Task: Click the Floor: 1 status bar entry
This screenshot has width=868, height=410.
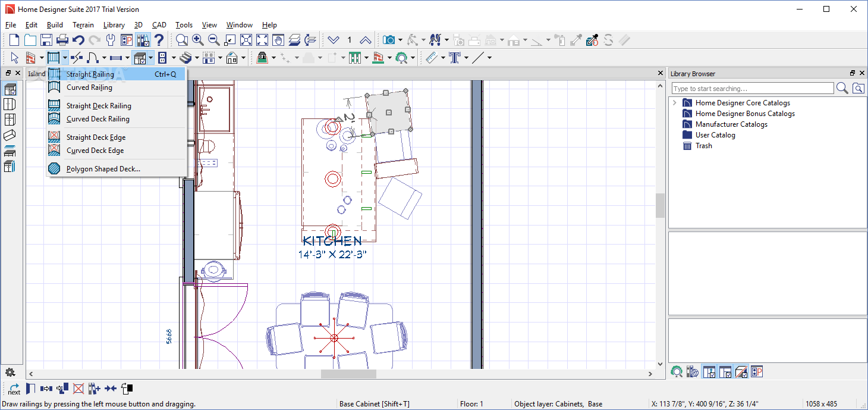Action: point(471,404)
